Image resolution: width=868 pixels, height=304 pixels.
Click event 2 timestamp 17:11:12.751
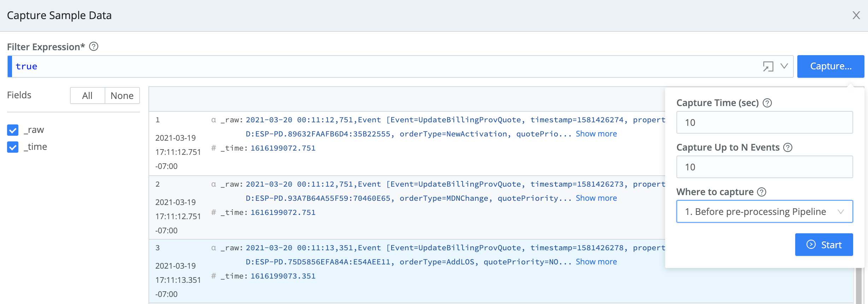tap(178, 216)
